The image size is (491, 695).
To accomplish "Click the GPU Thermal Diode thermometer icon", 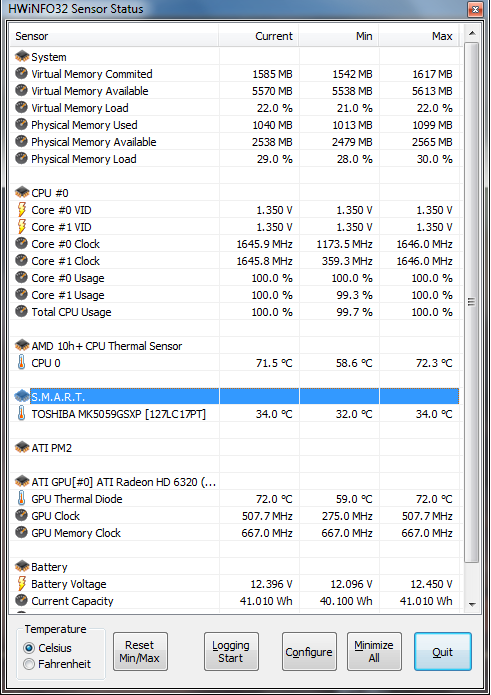I will coord(21,498).
